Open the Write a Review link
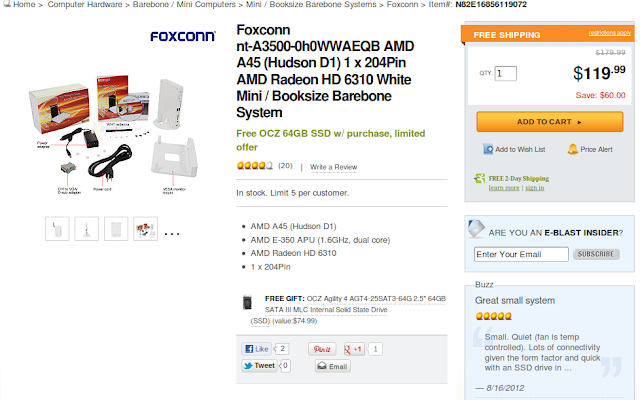 (x=334, y=166)
